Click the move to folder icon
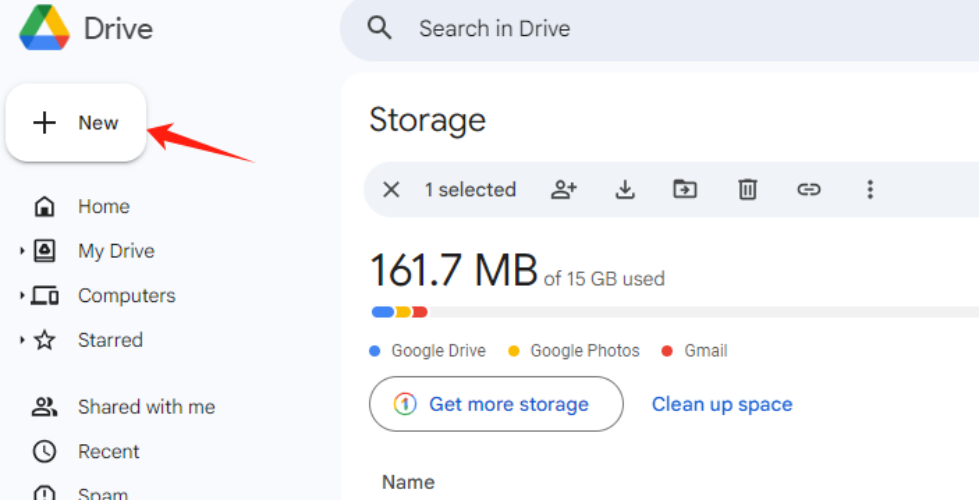Viewport: 979px width, 500px height. click(685, 189)
